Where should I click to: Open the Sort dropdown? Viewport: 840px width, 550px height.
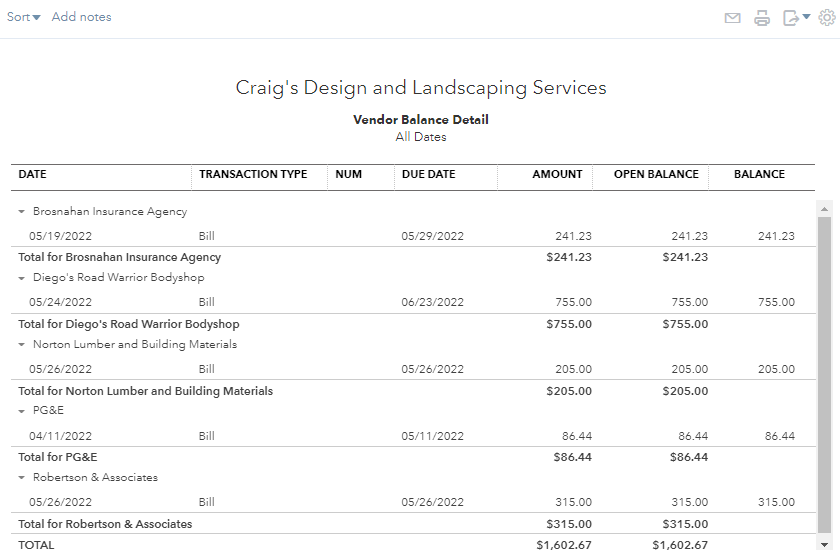(x=24, y=17)
